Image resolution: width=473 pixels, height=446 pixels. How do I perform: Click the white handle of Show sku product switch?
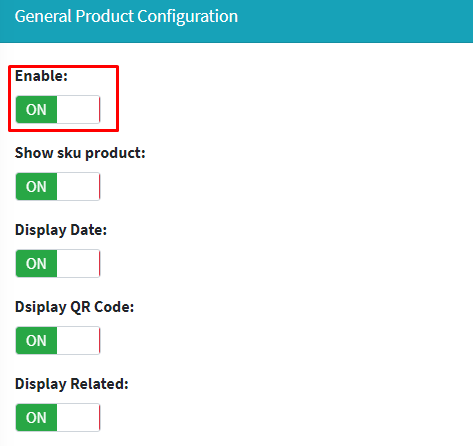(x=78, y=186)
